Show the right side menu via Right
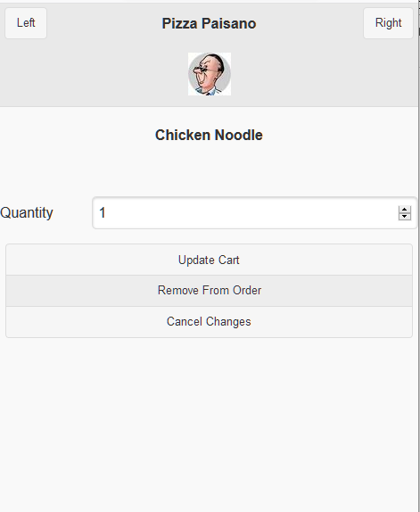 [389, 23]
